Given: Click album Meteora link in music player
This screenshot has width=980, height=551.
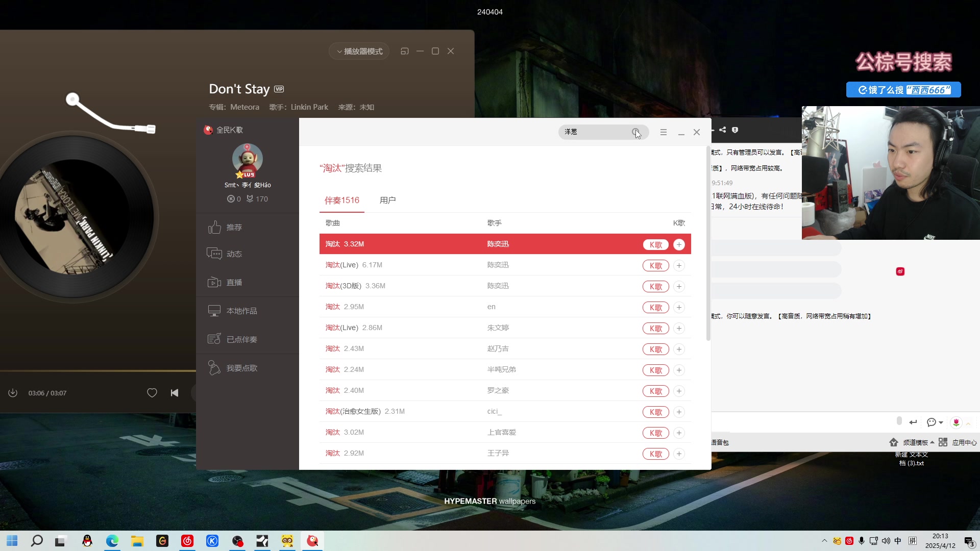Looking at the screenshot, I should (244, 107).
